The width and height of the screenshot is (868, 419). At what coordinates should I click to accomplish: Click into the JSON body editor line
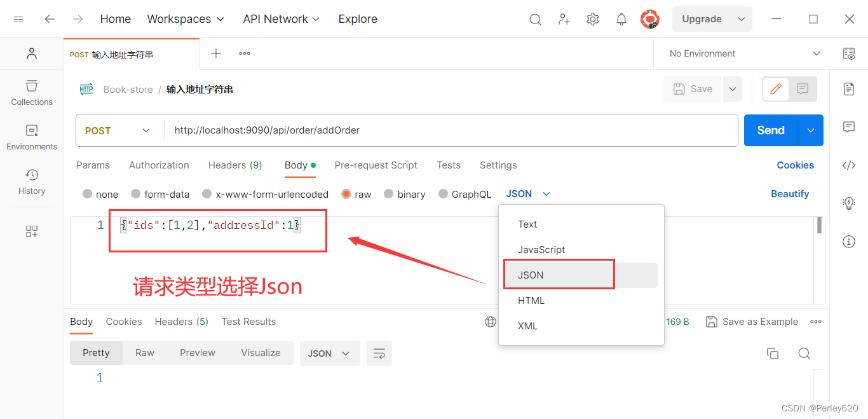pos(210,225)
